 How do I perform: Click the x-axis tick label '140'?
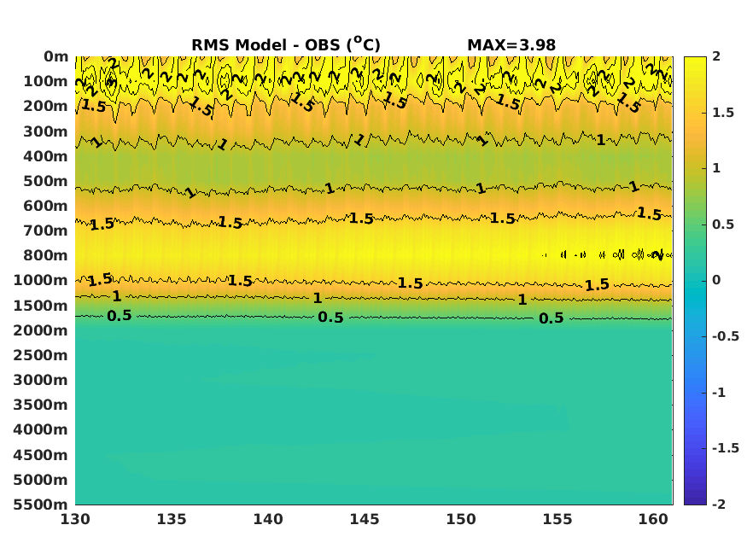tap(268, 519)
